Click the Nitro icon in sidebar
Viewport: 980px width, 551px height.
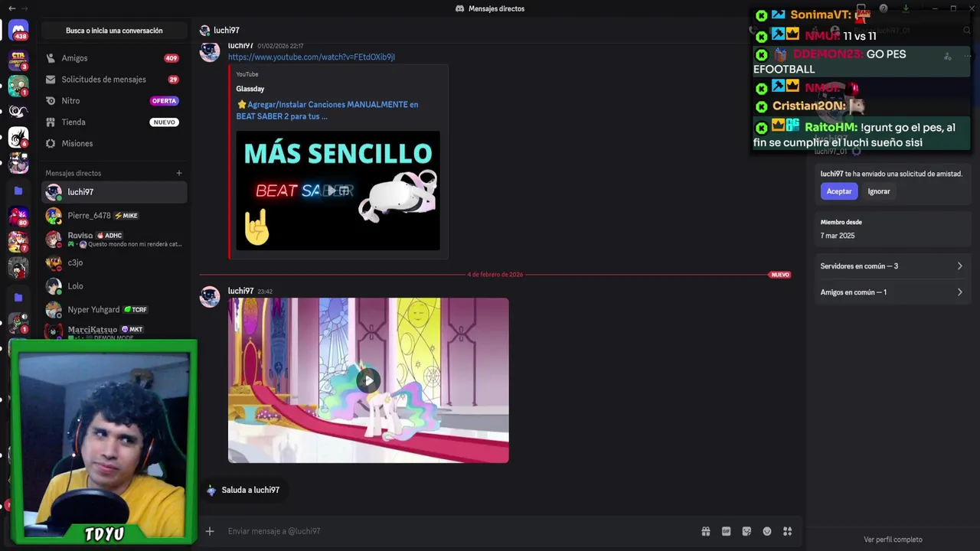pyautogui.click(x=51, y=101)
